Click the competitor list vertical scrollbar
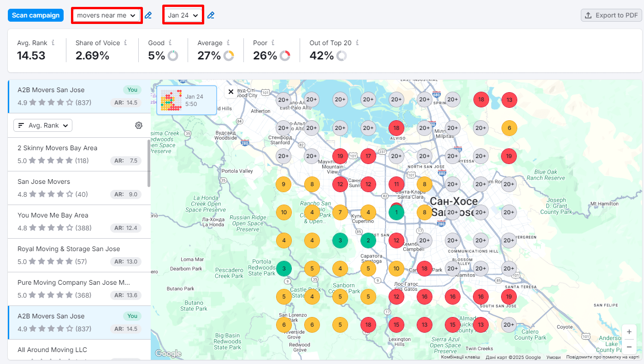 pos(149,164)
